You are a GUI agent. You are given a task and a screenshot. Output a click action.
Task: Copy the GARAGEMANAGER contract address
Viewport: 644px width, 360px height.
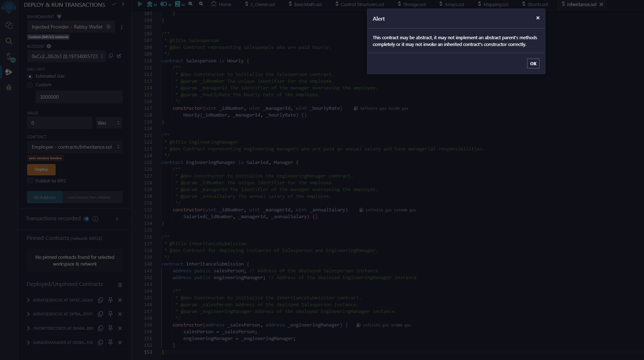pos(101,343)
